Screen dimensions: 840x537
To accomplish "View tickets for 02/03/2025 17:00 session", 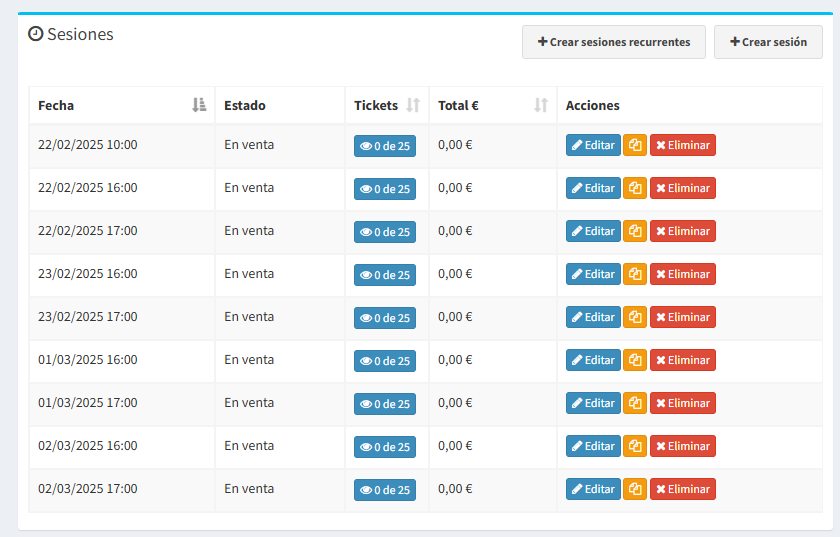I will click(385, 490).
